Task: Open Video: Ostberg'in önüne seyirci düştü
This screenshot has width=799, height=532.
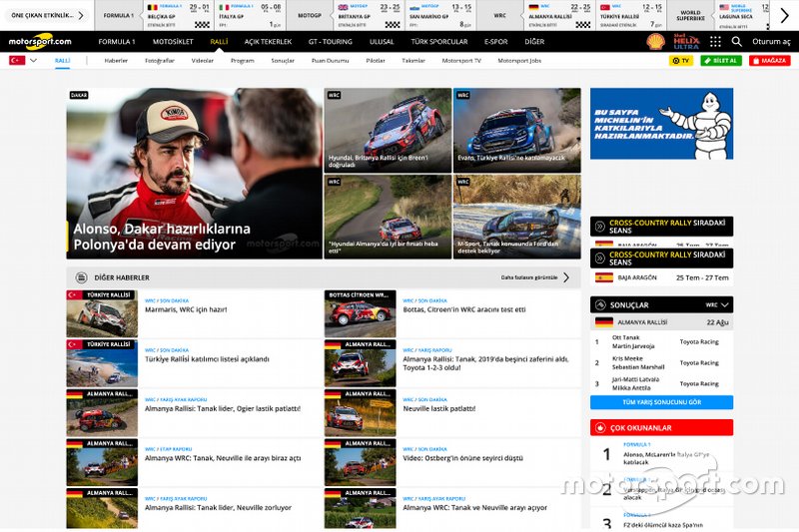Action: [x=462, y=458]
